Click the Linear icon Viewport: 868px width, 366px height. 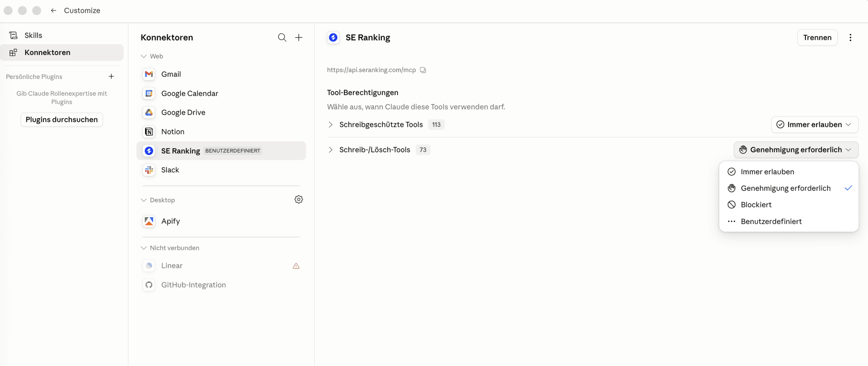[149, 266]
